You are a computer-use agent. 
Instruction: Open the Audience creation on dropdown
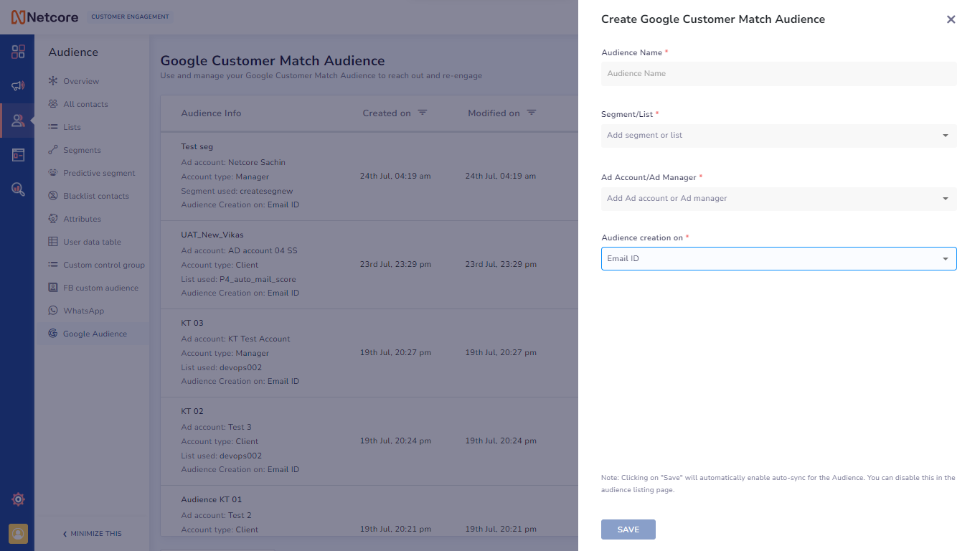pyautogui.click(x=779, y=259)
